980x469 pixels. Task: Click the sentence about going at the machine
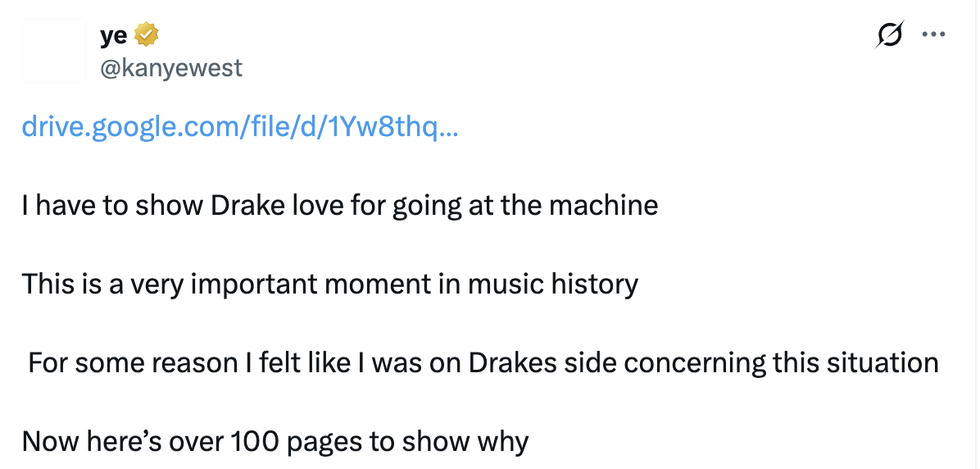340,206
